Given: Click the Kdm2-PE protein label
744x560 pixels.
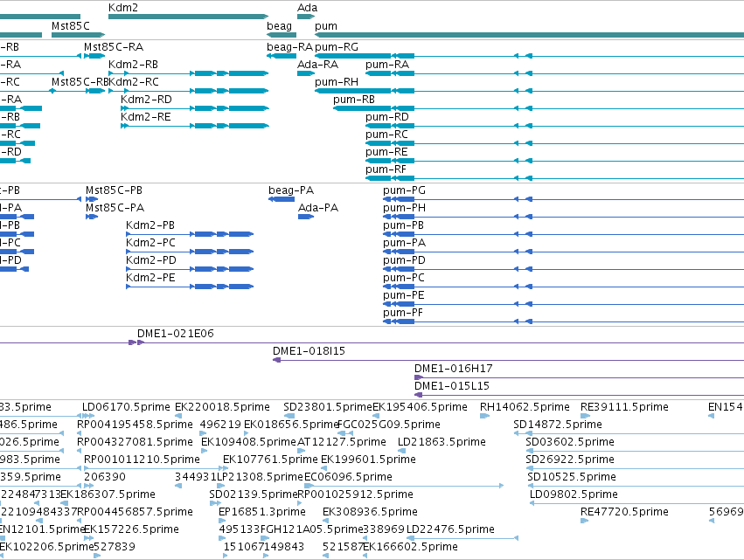Looking at the screenshot, I should tap(150, 278).
